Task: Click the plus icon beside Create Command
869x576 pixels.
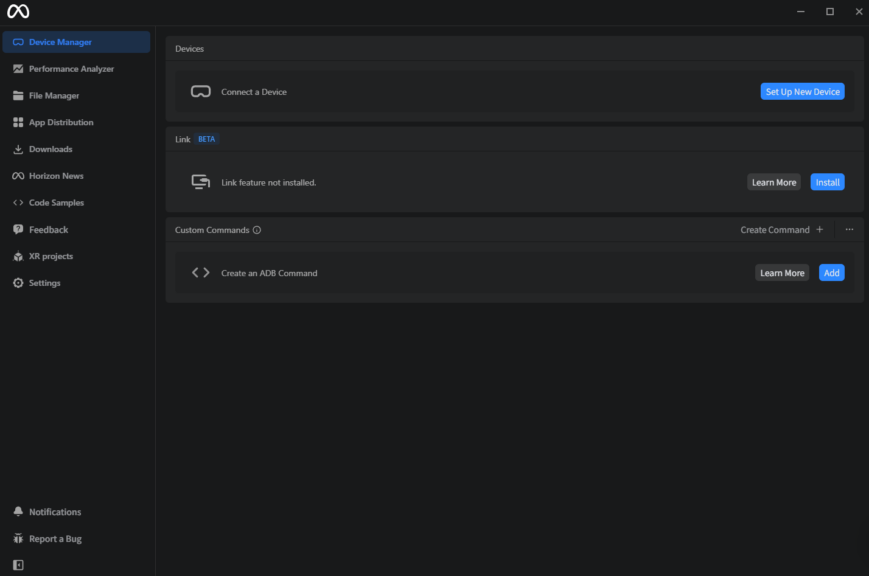Action: click(x=820, y=230)
